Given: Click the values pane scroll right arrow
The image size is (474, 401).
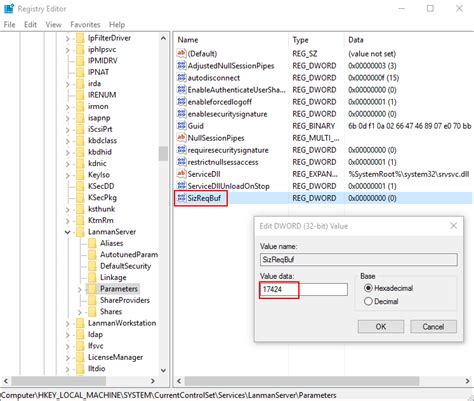Looking at the screenshot, I should point(467,380).
